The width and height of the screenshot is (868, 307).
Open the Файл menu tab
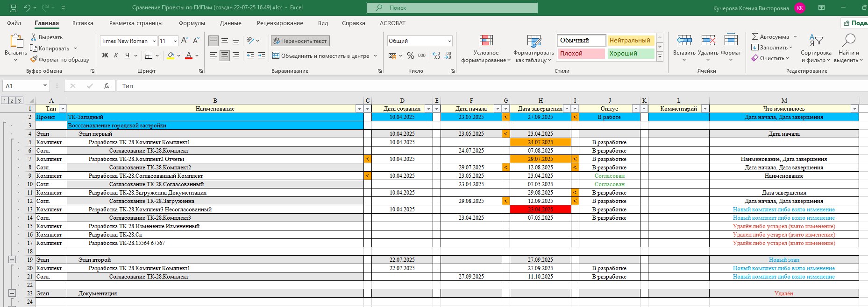tap(14, 23)
